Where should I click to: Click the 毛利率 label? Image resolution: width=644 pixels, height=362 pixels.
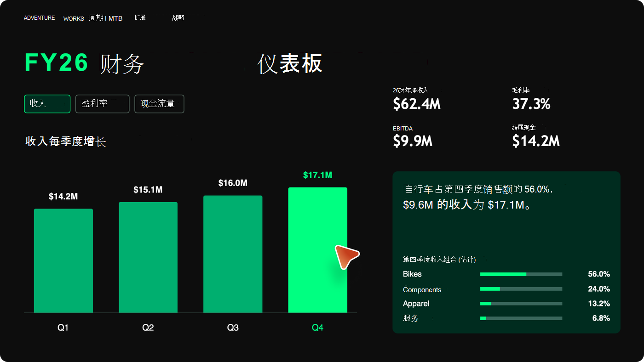pyautogui.click(x=521, y=90)
